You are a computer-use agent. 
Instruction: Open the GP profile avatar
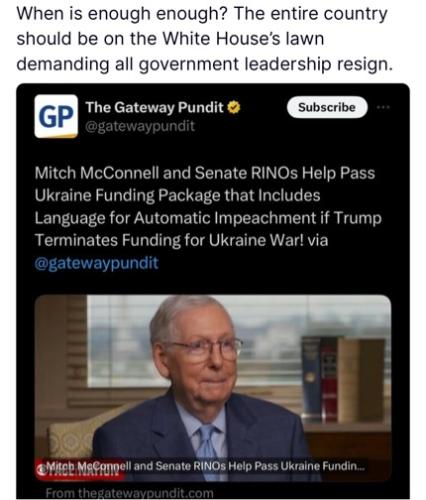56,116
